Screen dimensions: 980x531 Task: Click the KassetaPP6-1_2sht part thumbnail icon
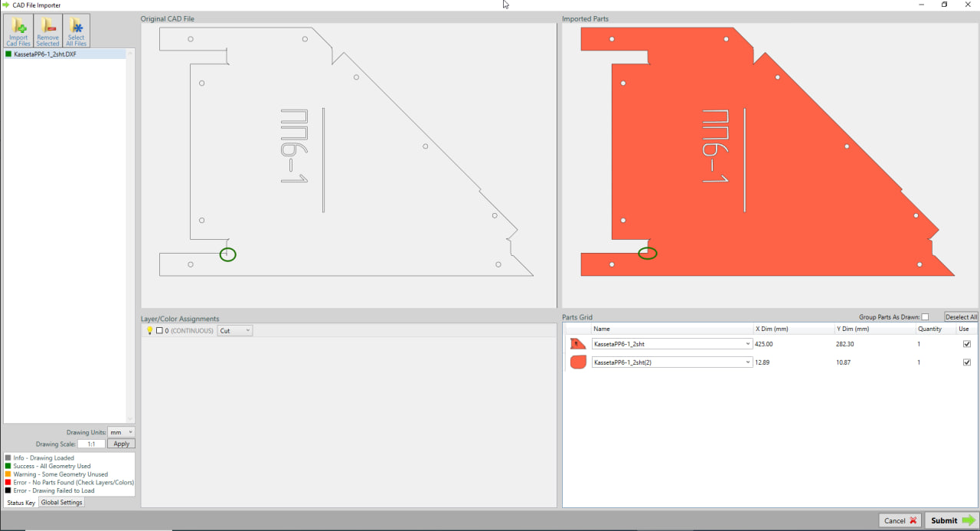(x=578, y=344)
